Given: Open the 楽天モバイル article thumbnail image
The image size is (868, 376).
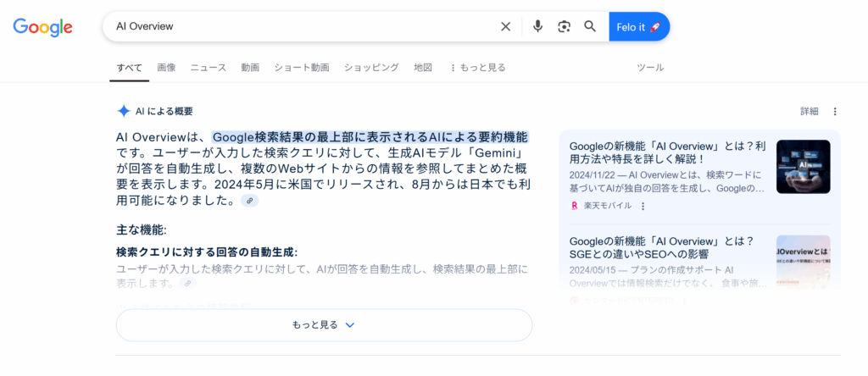Looking at the screenshot, I should tap(804, 167).
